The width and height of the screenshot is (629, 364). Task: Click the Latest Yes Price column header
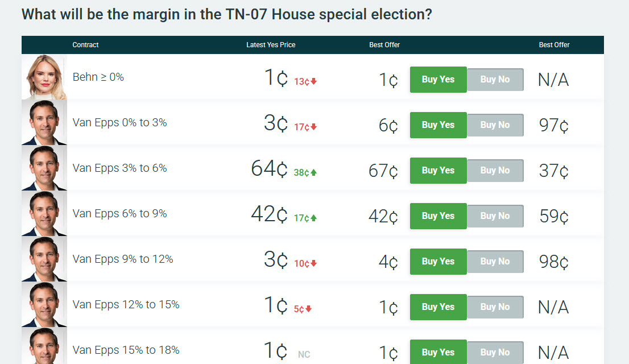click(271, 44)
